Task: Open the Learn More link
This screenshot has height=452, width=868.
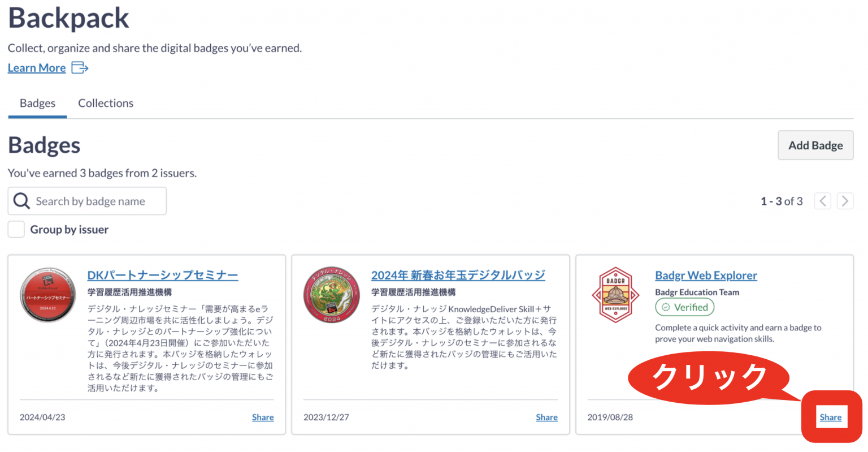Action: [x=36, y=67]
